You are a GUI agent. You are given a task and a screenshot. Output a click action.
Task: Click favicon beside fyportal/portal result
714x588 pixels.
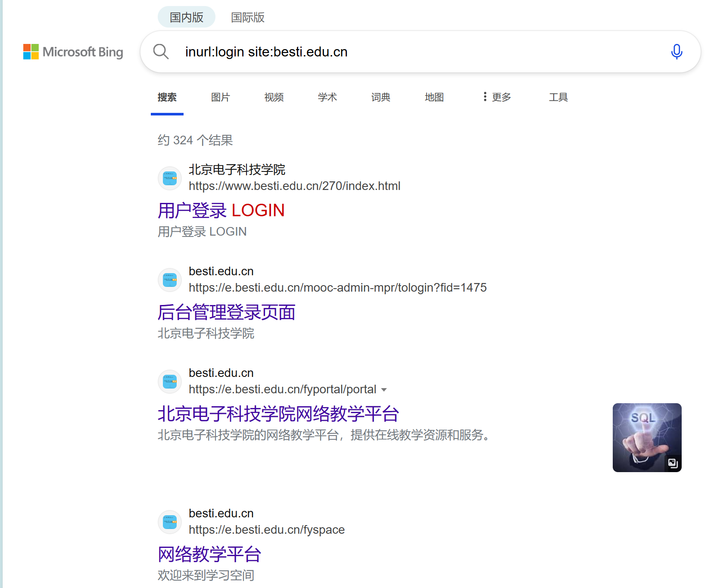(170, 381)
